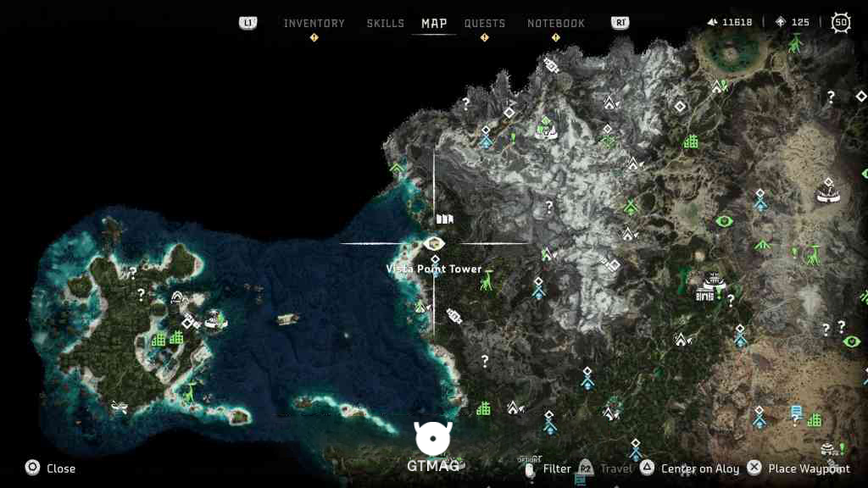
Task: Go to the Notebook tab
Action: pos(556,23)
